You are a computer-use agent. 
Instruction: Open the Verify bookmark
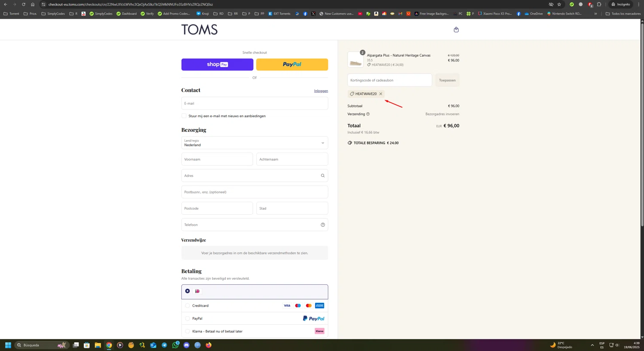pyautogui.click(x=147, y=14)
